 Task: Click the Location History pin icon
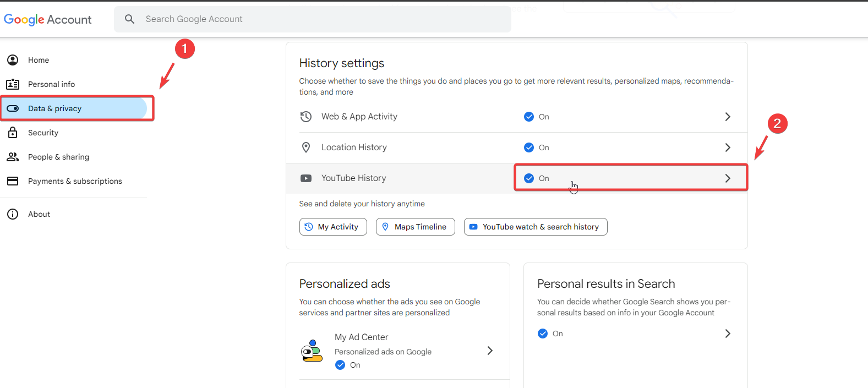pos(306,147)
